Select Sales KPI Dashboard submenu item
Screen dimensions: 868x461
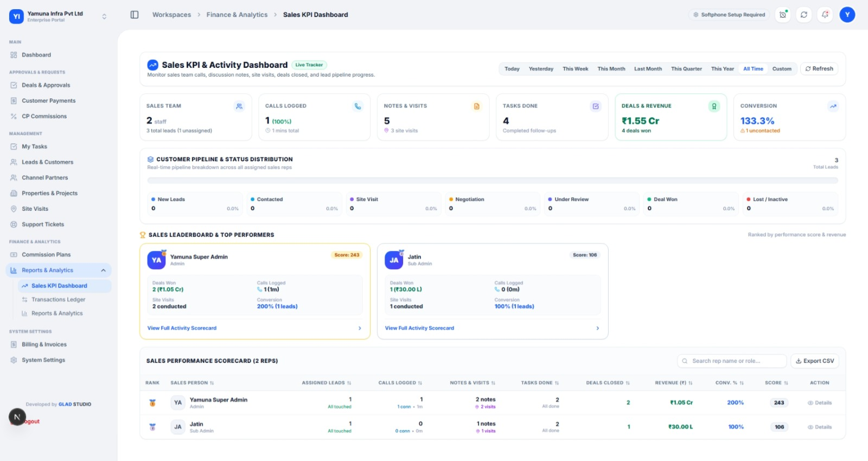[64, 286]
